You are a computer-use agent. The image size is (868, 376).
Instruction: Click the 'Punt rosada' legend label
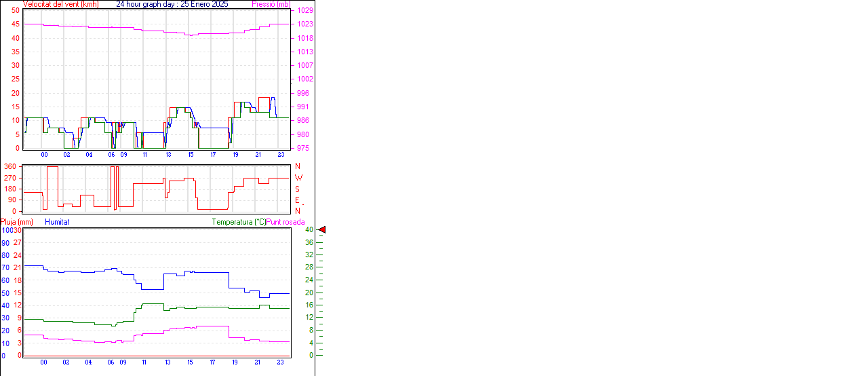(x=285, y=222)
